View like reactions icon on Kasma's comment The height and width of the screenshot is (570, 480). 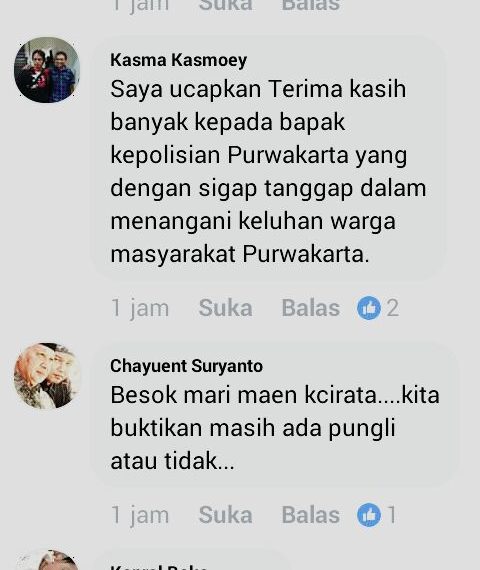click(x=369, y=308)
